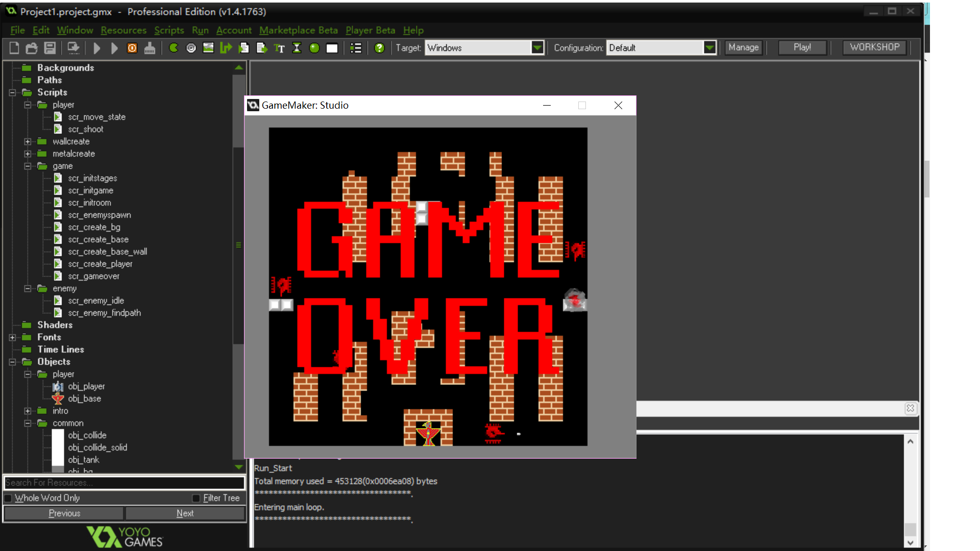Open the Resources menu
Image resolution: width=980 pixels, height=551 pixels.
click(123, 30)
